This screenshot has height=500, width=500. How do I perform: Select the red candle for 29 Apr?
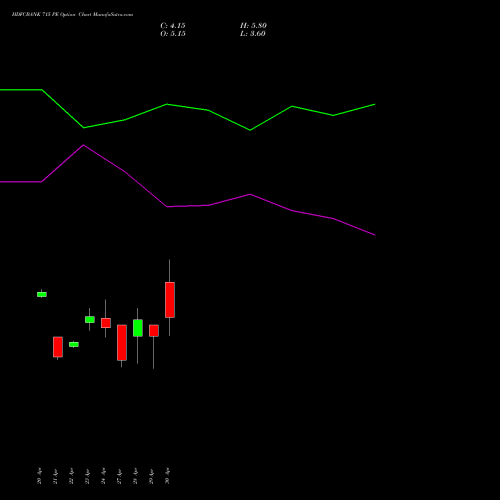click(154, 331)
